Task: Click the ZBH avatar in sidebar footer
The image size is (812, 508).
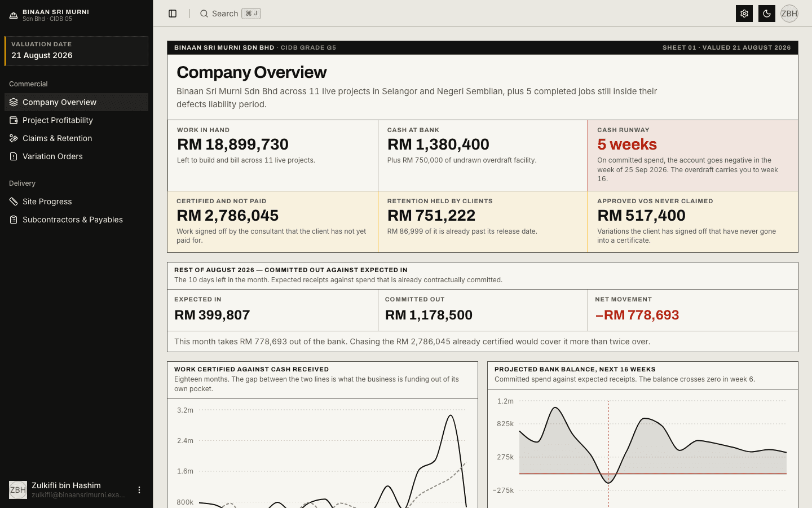Action: (18, 490)
